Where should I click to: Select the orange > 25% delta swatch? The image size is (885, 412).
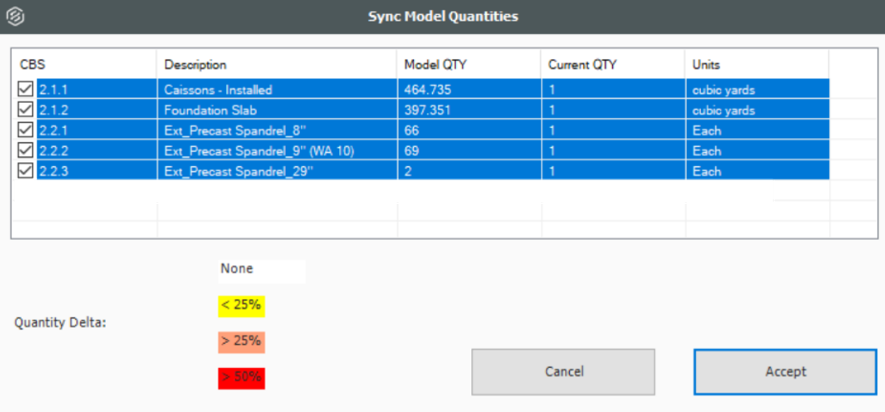[x=241, y=341]
